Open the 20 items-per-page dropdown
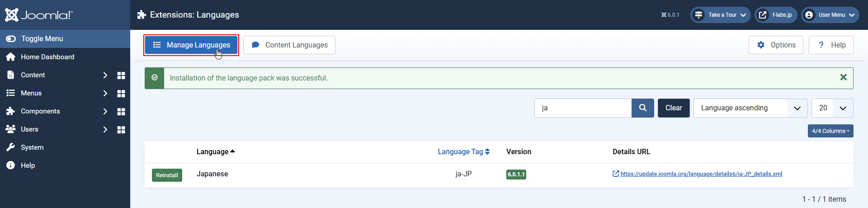868x208 pixels. pyautogui.click(x=832, y=108)
